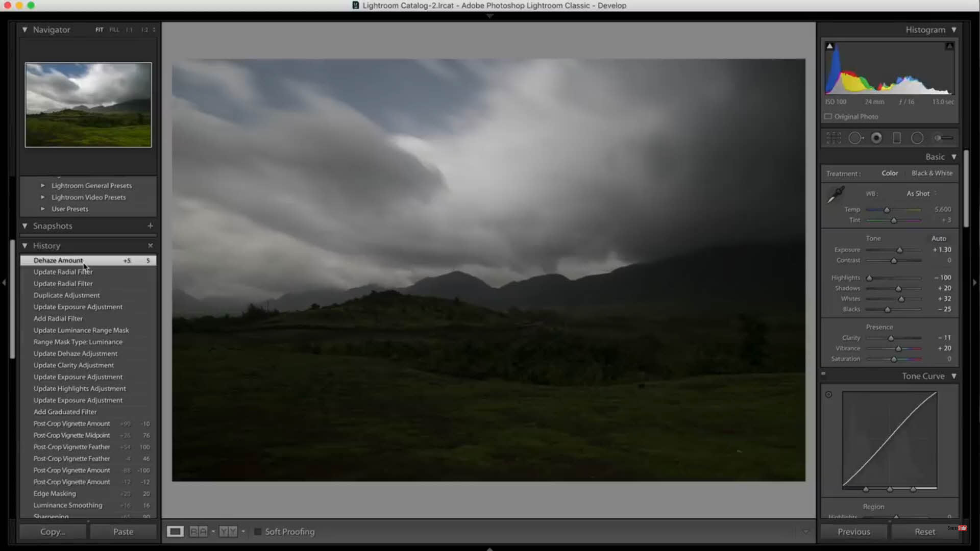The image size is (980, 551).
Task: Click the Copy... button
Action: coord(53,532)
